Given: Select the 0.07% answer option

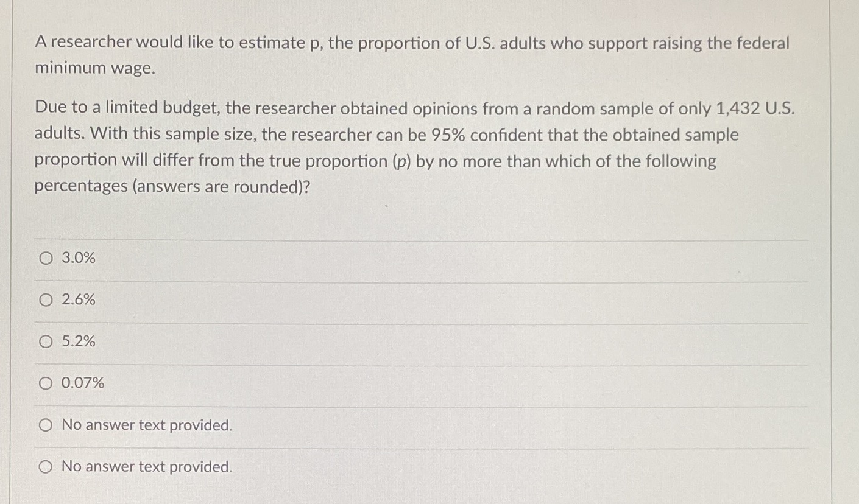Looking at the screenshot, I should pos(45,383).
